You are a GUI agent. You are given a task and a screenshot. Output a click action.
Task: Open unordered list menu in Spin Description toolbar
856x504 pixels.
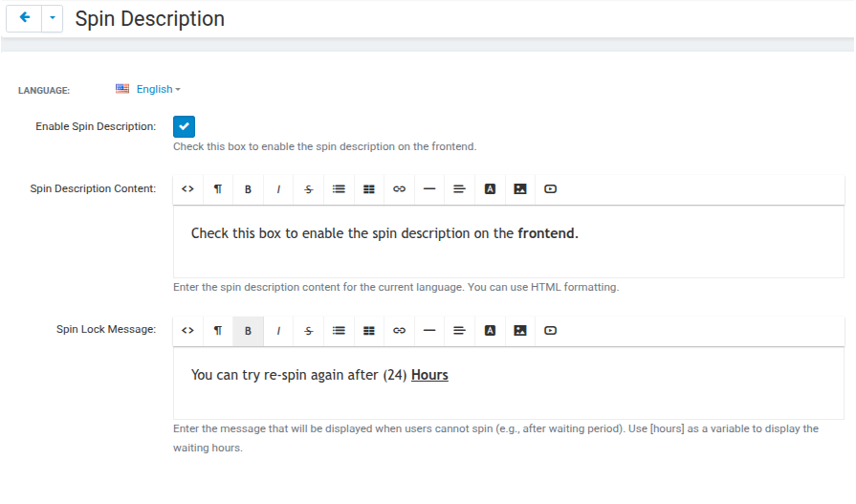click(339, 189)
